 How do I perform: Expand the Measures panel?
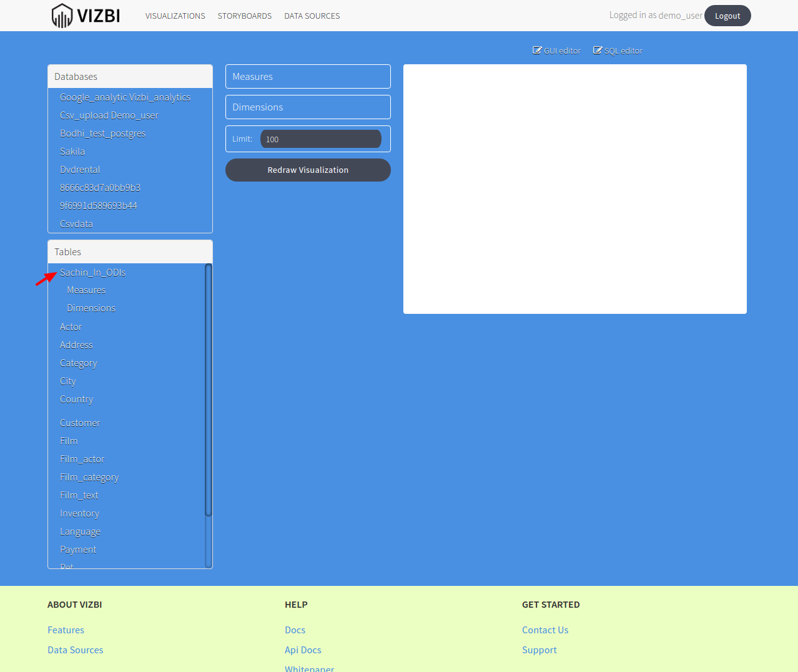pos(307,76)
